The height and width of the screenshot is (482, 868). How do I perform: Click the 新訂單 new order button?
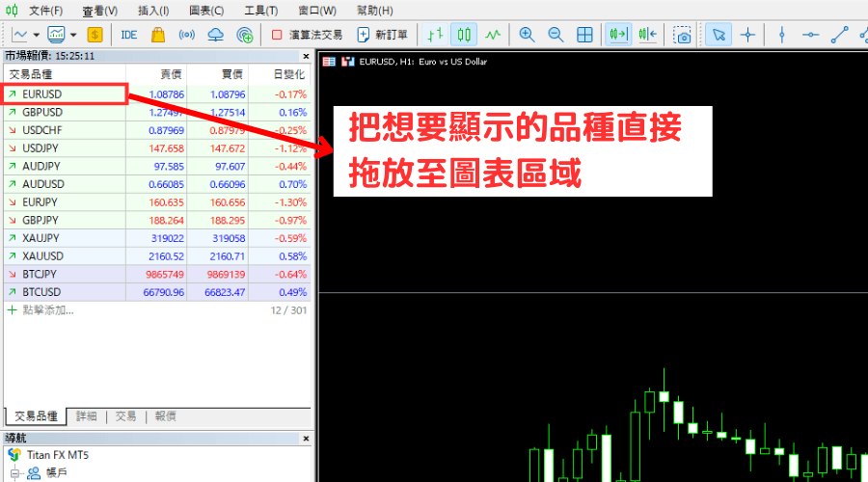pyautogui.click(x=382, y=35)
